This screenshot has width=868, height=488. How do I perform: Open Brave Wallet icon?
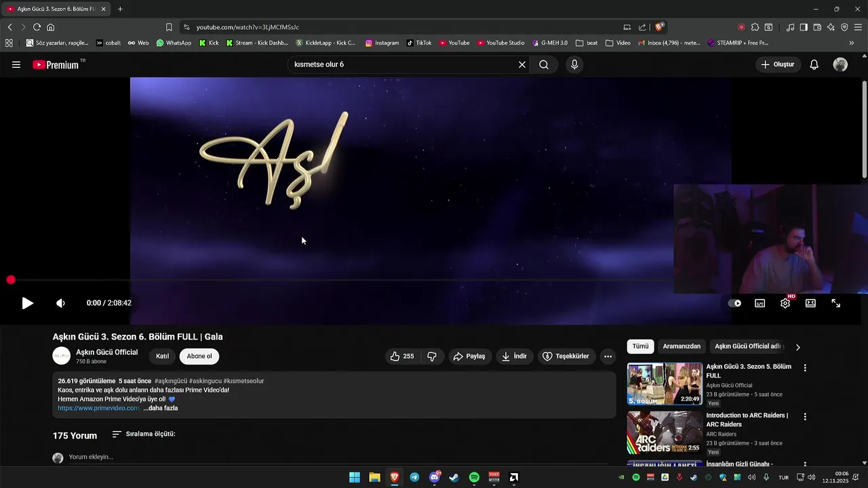pos(817,27)
